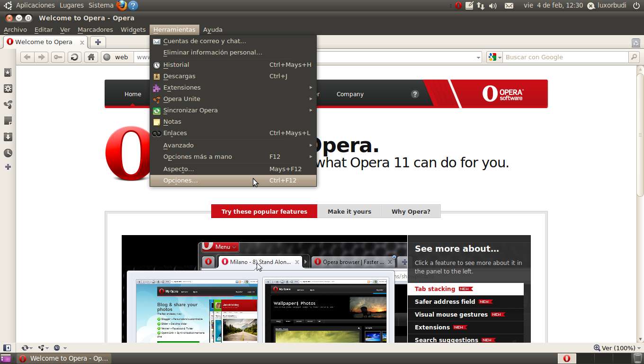Choose Notas from the Herramientas menu

(233, 121)
